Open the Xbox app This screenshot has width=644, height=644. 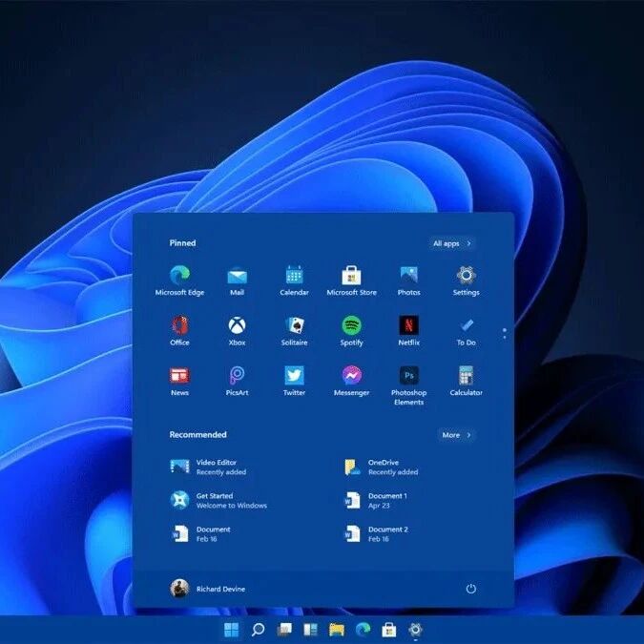click(237, 331)
